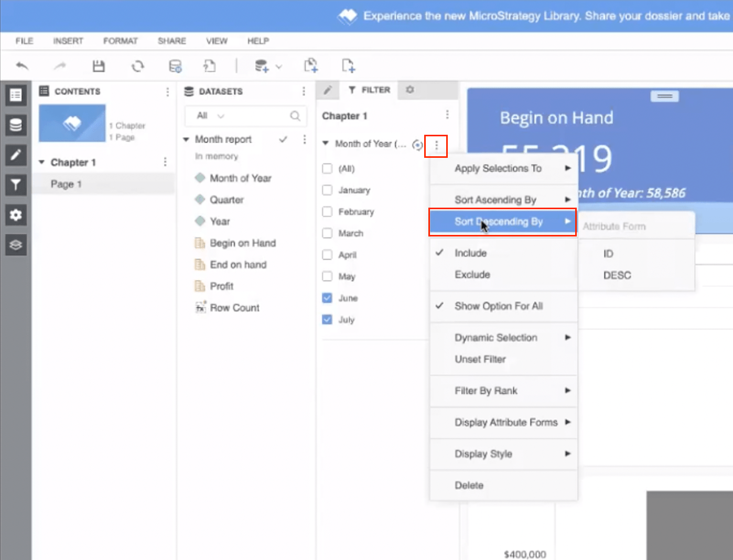Collapse the Month report dataset
733x560 pixels.
186,139
